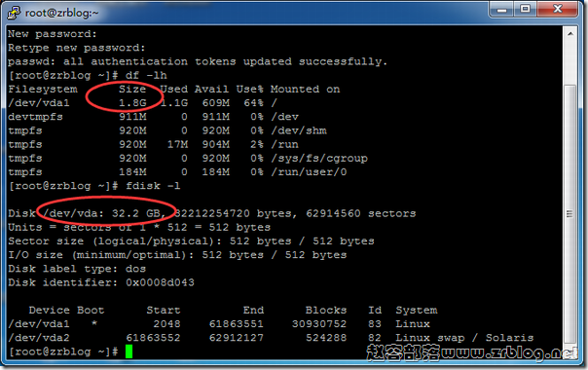Click the '2048' start sector value
Image resolution: width=588 pixels, height=370 pixels.
[x=166, y=324]
